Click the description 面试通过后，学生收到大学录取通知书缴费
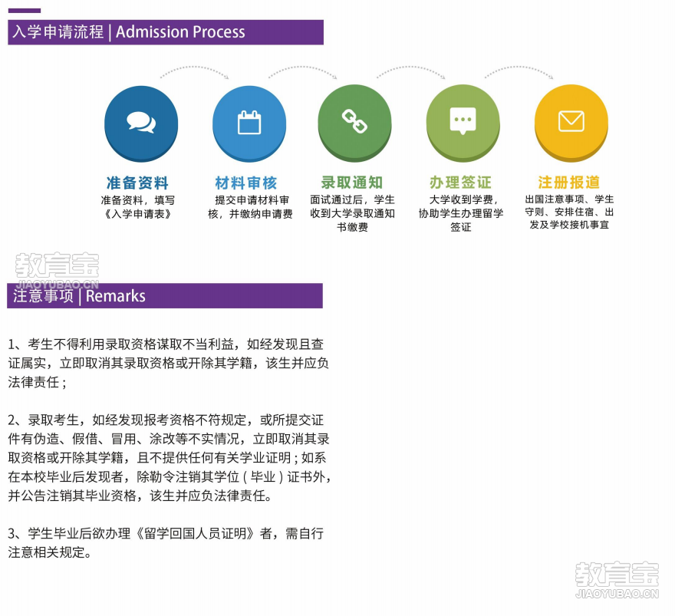The height and width of the screenshot is (616, 675). [353, 213]
